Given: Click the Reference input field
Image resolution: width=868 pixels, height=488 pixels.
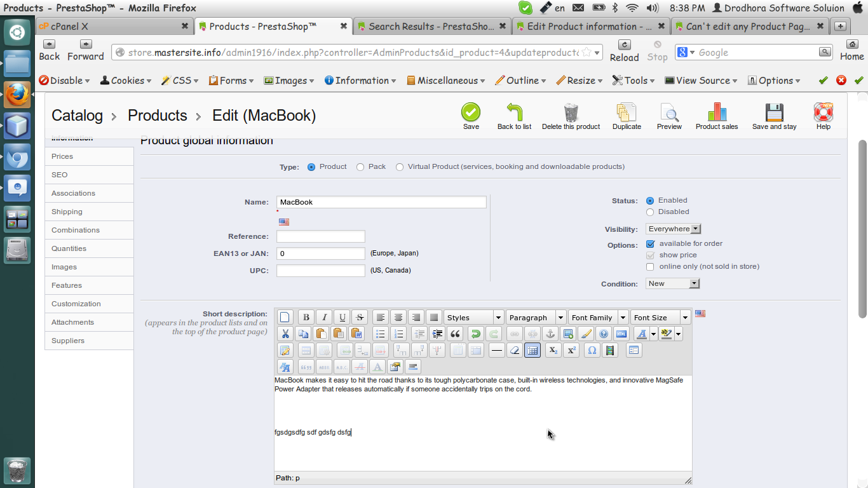Looking at the screenshot, I should pyautogui.click(x=321, y=236).
